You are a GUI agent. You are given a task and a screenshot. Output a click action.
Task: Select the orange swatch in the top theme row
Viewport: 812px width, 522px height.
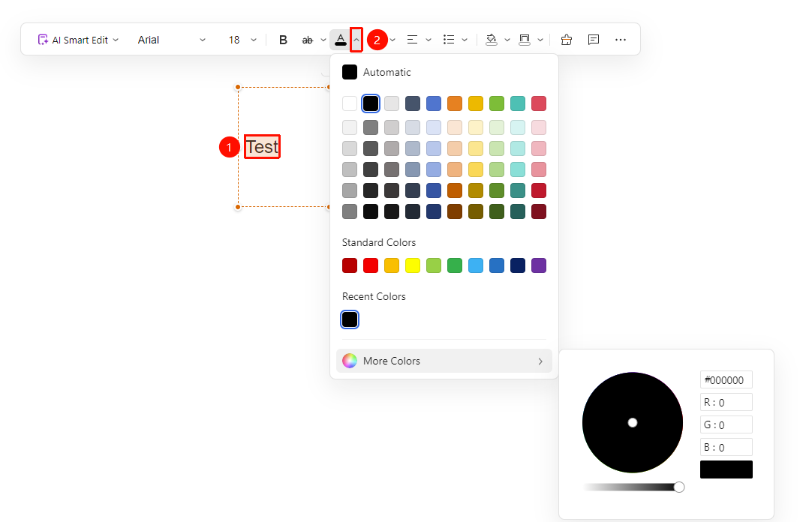[455, 103]
